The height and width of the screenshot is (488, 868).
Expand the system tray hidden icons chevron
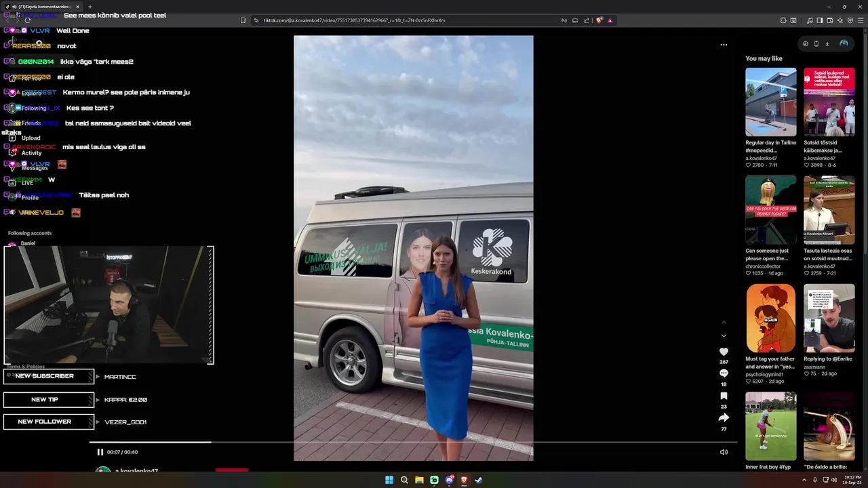coord(805,480)
